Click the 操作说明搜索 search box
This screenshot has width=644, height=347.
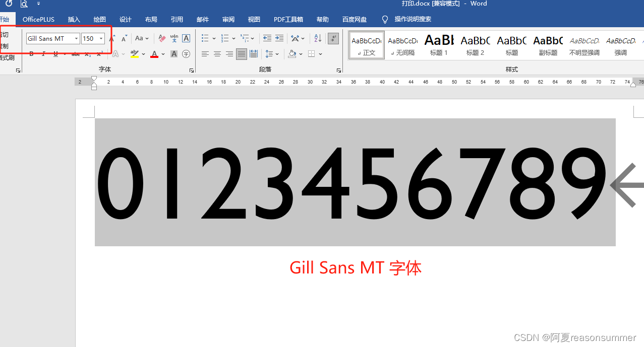[x=413, y=20]
